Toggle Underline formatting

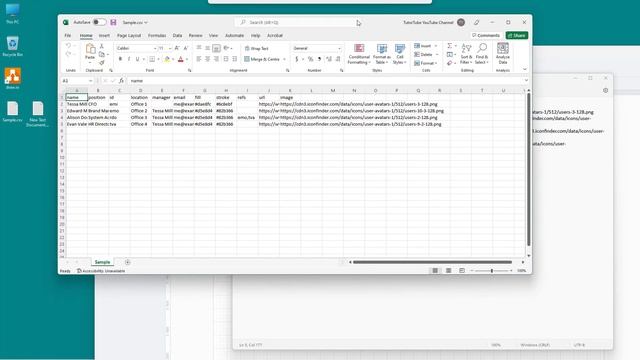pyautogui.click(x=138, y=59)
